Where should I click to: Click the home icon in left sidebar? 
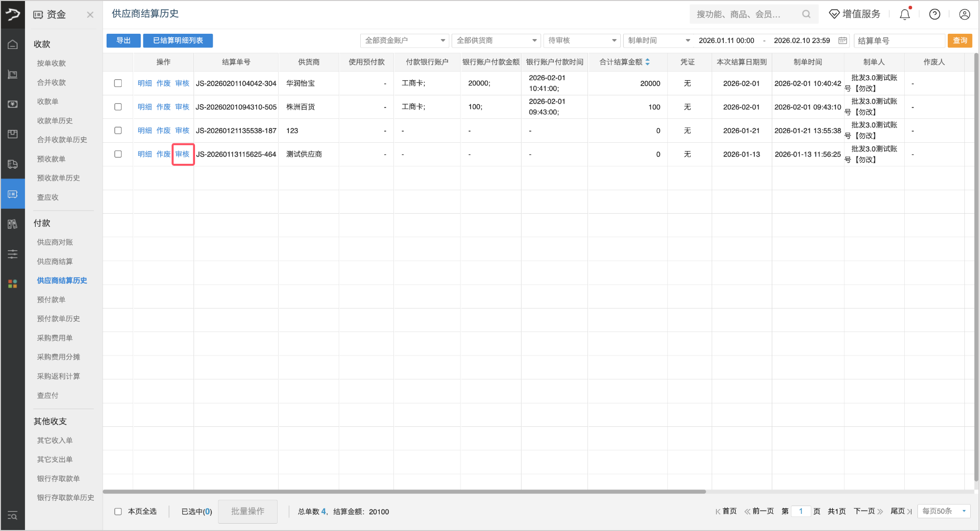click(13, 44)
